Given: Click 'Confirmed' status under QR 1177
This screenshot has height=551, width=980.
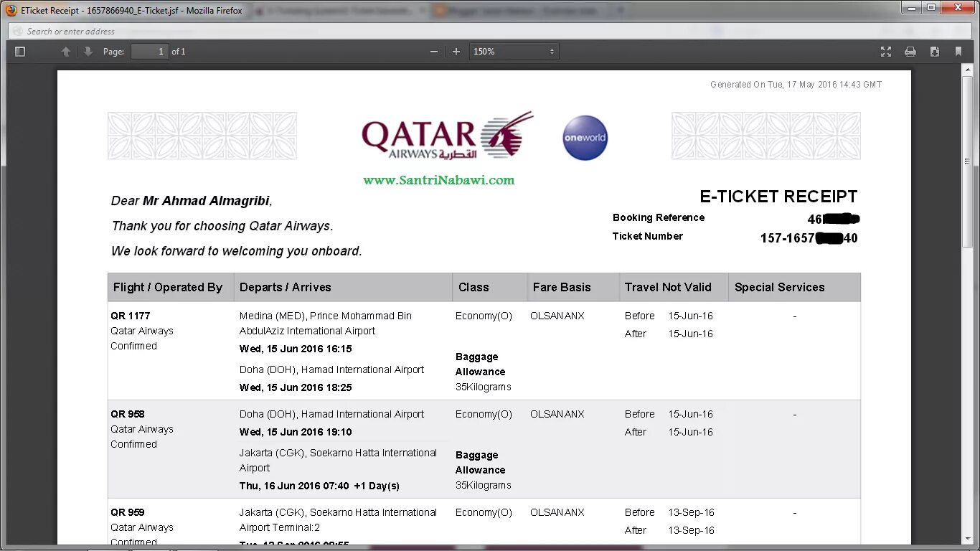Looking at the screenshot, I should (x=133, y=346).
